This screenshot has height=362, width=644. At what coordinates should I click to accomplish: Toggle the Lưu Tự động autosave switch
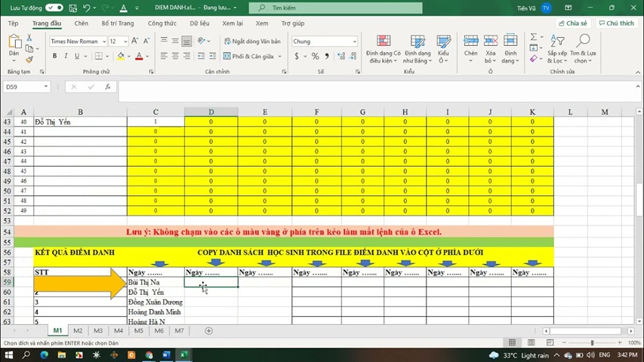[54, 8]
